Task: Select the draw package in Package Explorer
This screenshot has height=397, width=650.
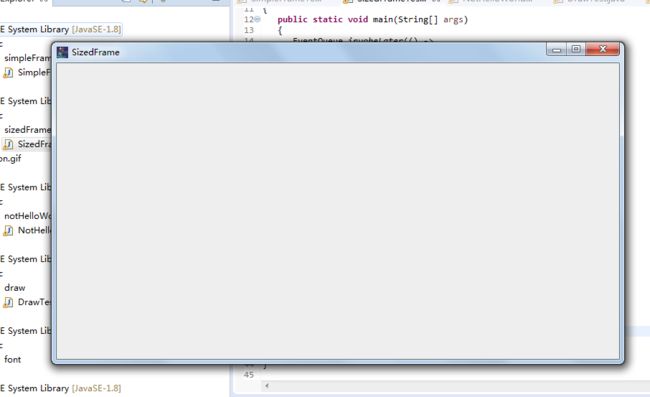Action: (x=15, y=288)
